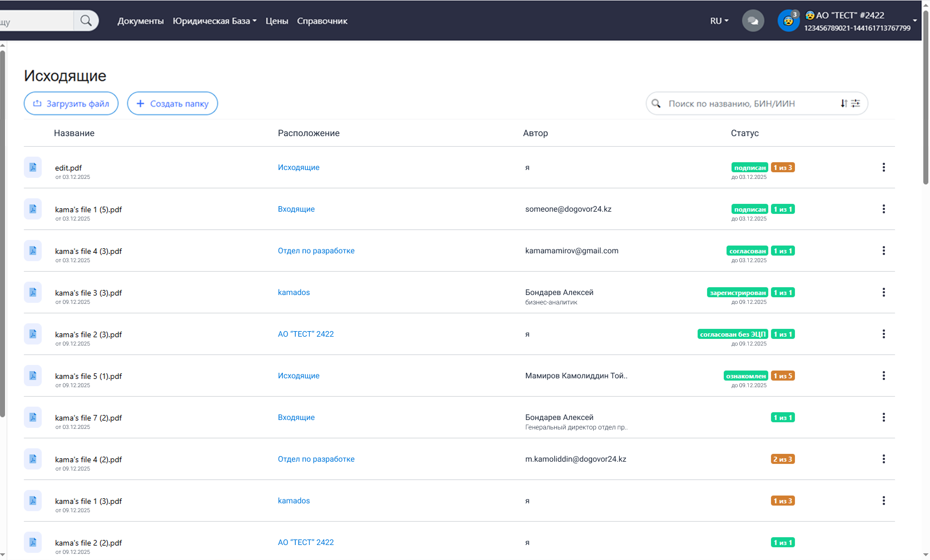Click the search magnifier icon in top bar
The height and width of the screenshot is (560, 930).
pos(86,21)
